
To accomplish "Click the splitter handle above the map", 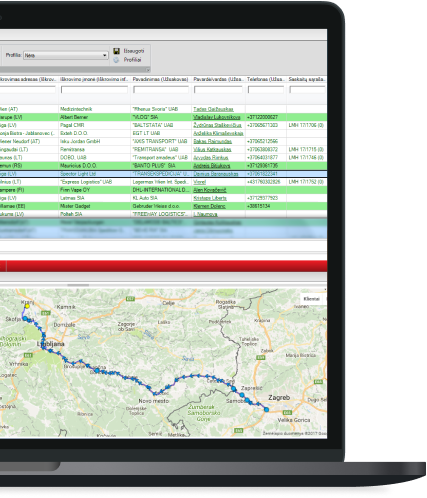I will point(78,285).
